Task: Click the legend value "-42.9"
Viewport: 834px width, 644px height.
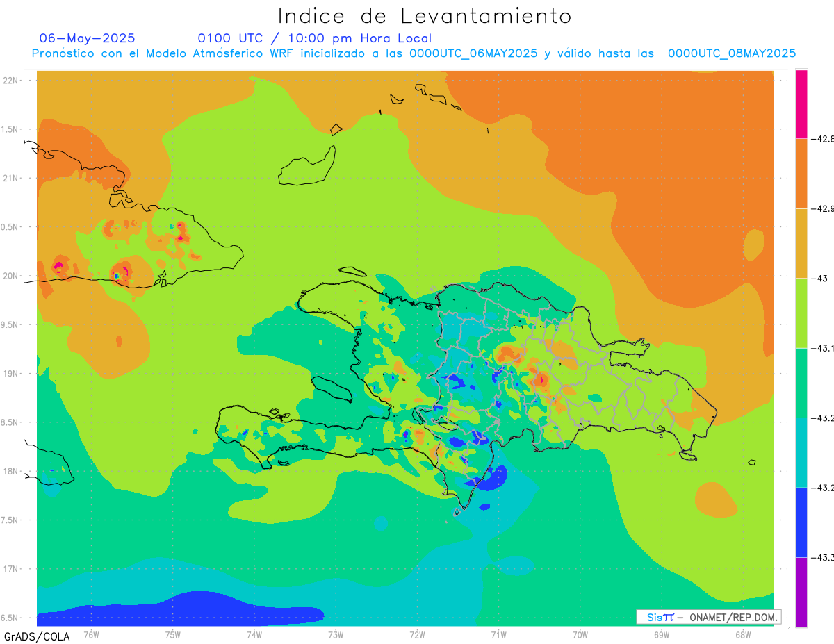Action: click(822, 208)
